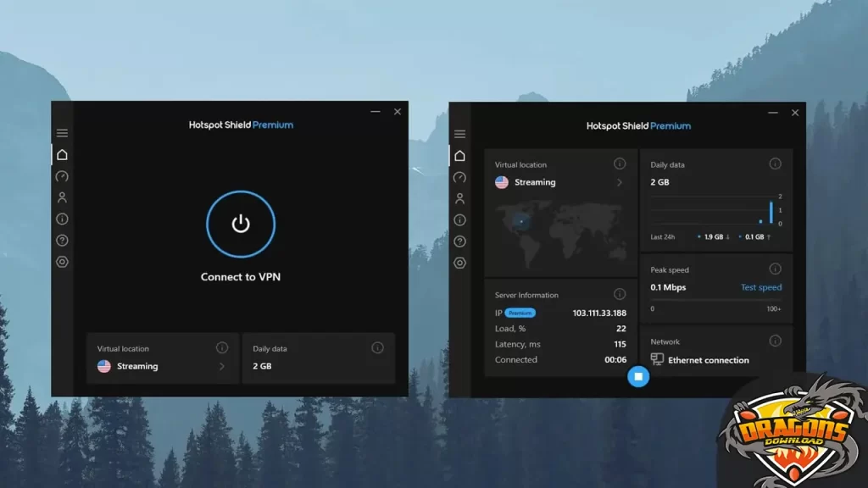Expand Streaming location chevron in right window
This screenshot has width=868, height=488.
620,182
